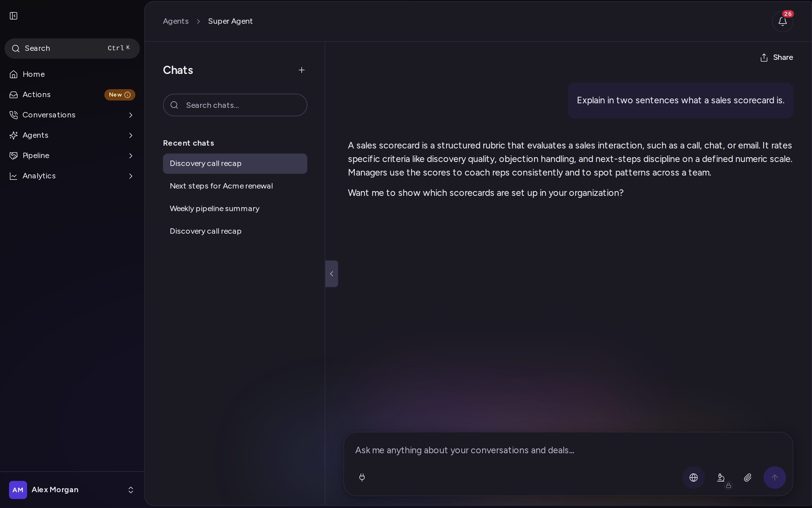Collapse the chats panel chevron handle
The height and width of the screenshot is (508, 812).
[x=332, y=274]
